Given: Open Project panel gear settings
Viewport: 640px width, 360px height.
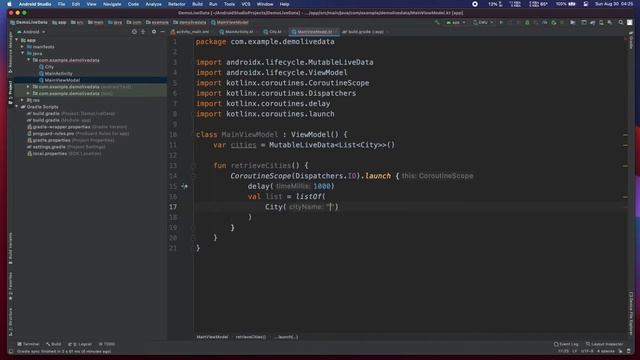Looking at the screenshot, I should 154,31.
